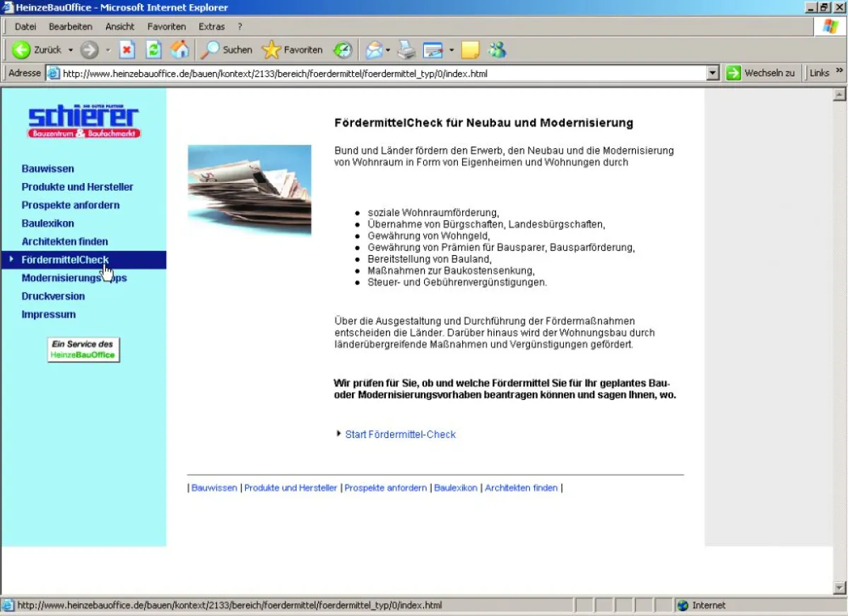Open the Favoriten star panel
The image size is (848, 616).
click(293, 50)
